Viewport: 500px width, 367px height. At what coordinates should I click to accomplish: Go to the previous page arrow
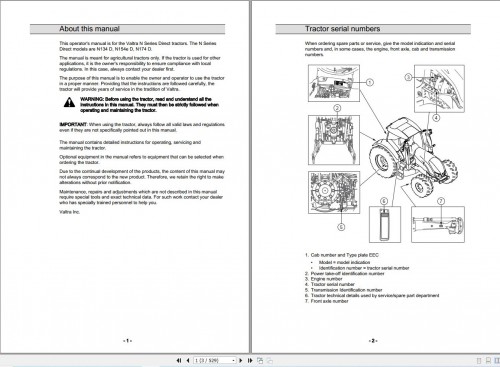(x=188, y=360)
